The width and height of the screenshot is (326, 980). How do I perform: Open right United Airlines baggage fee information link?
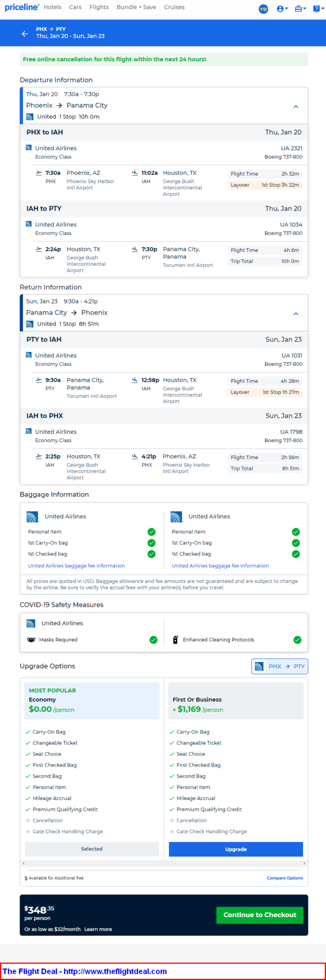point(220,566)
